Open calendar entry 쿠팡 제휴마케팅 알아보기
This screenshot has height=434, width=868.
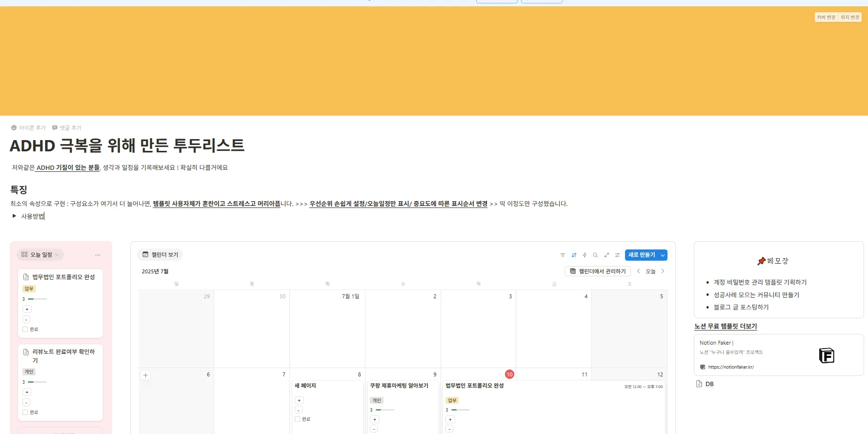click(x=399, y=386)
